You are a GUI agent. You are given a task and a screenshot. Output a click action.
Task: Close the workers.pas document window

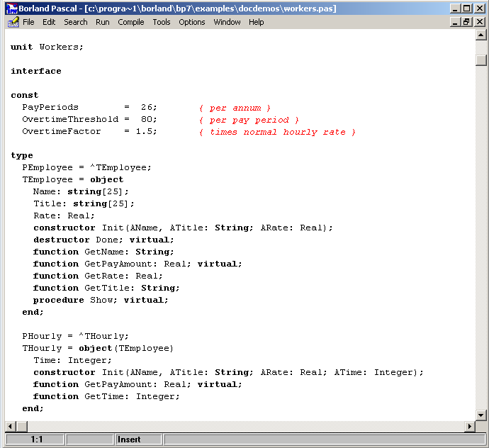pyautogui.click(x=480, y=22)
